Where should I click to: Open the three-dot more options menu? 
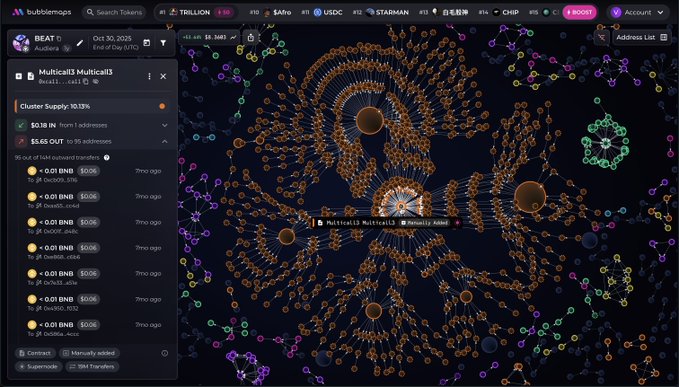point(149,76)
